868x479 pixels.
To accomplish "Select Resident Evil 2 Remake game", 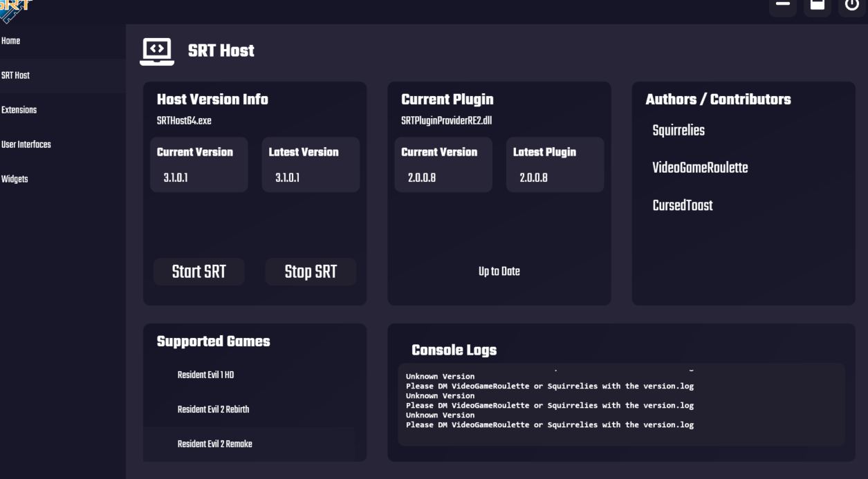I will [249, 444].
